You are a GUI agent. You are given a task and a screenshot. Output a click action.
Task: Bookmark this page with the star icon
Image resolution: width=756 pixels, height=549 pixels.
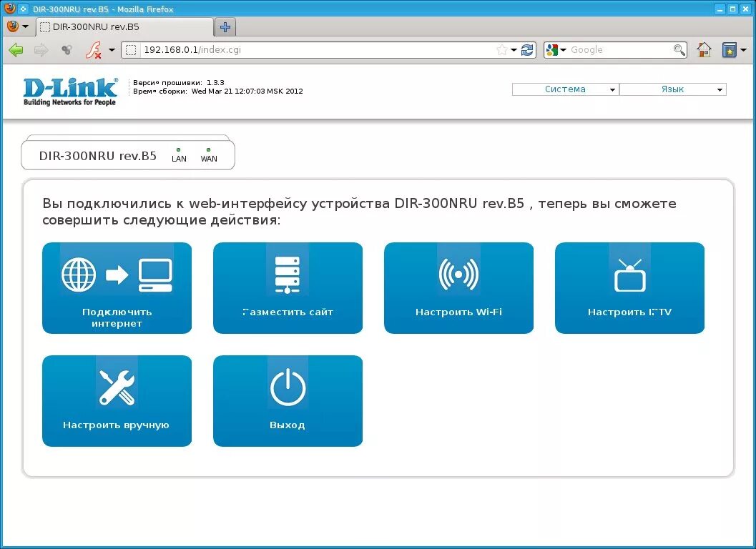click(x=502, y=49)
